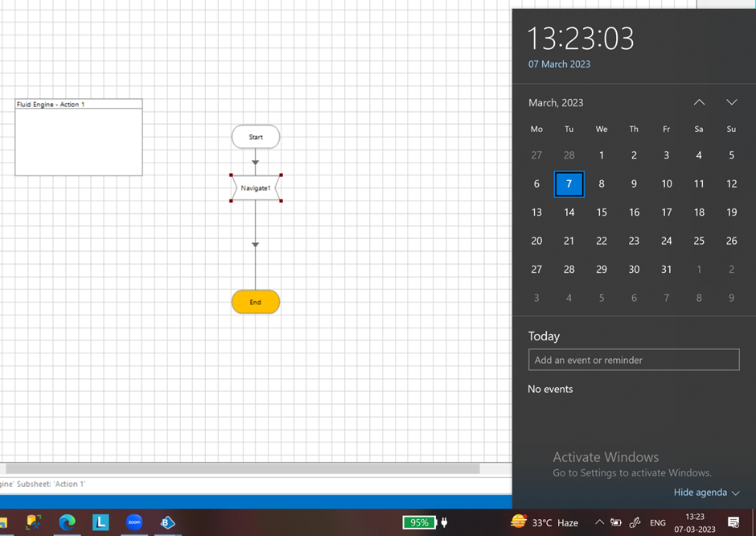The image size is (756, 536).
Task: Select March 16 in the calendar
Action: click(634, 212)
